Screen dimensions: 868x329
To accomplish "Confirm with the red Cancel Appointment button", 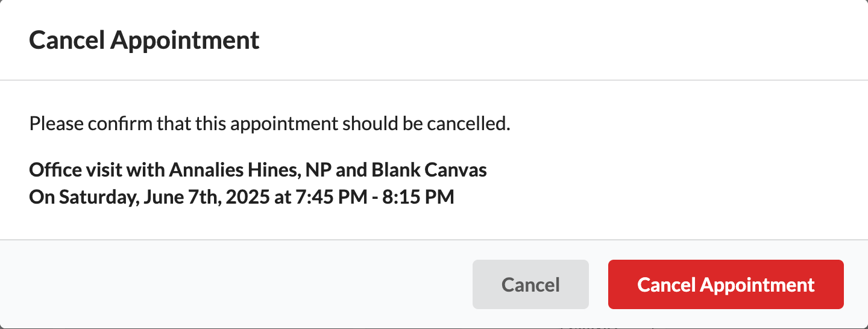I will click(x=726, y=284).
